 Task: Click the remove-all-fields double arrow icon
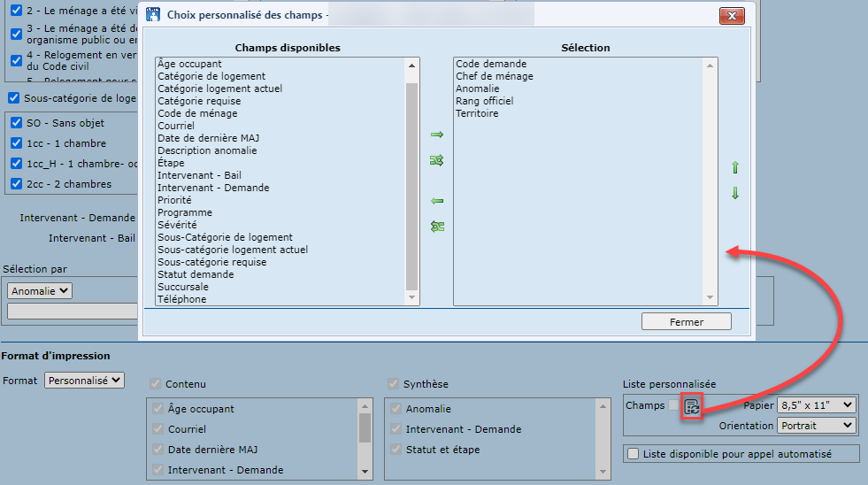(436, 227)
